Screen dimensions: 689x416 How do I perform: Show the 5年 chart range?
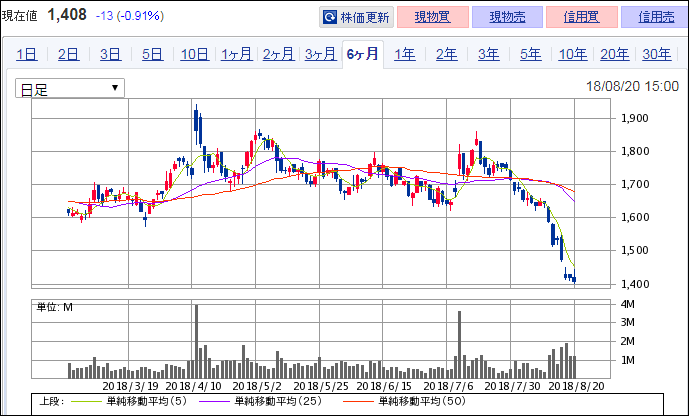[x=531, y=54]
